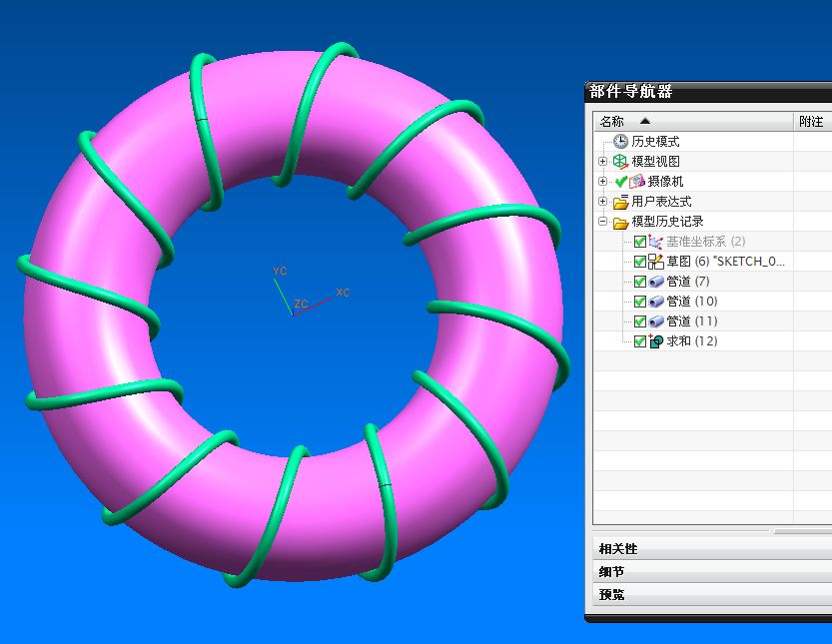Select the 基准坐标系 (2) label
832x644 pixels.
click(706, 242)
